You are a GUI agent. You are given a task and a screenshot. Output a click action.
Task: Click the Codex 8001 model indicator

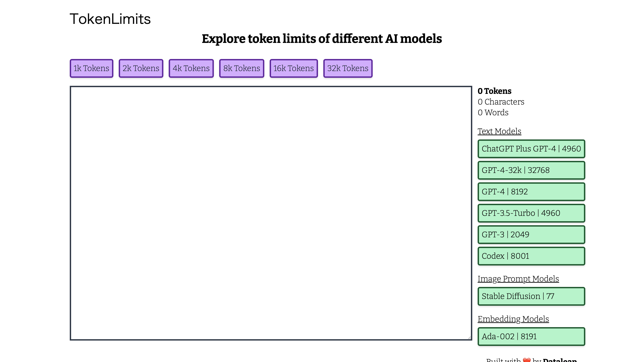531,256
